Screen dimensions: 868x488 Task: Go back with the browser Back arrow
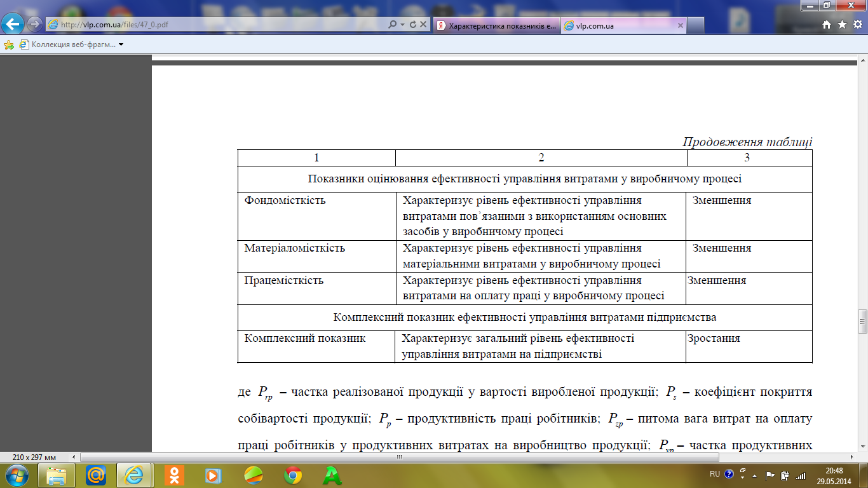14,25
